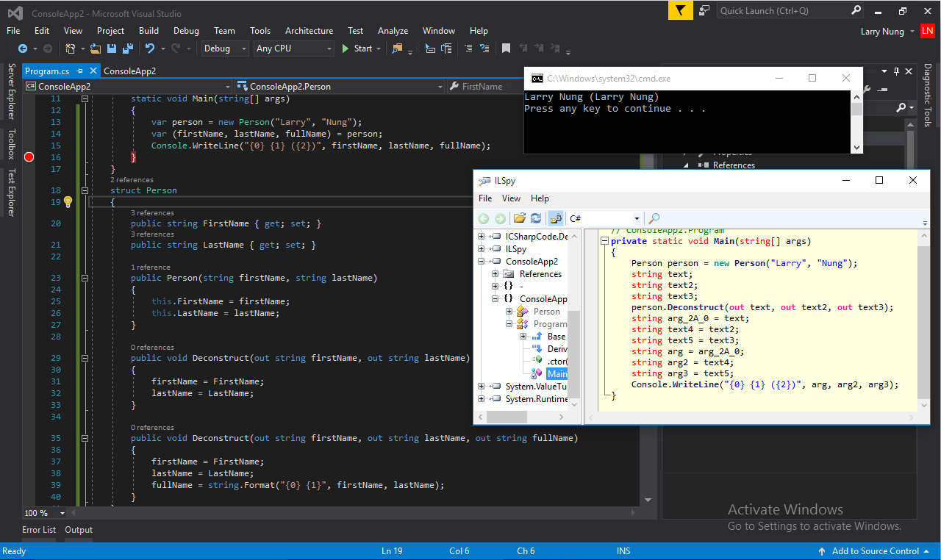Click the cmd.exe window title icon

pos(537,79)
